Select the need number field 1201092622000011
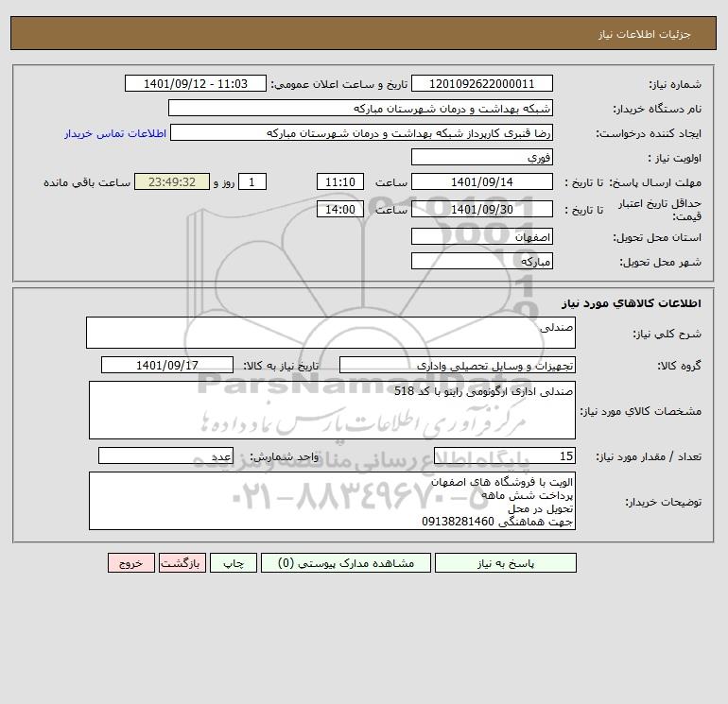The width and height of the screenshot is (728, 704). click(x=482, y=83)
